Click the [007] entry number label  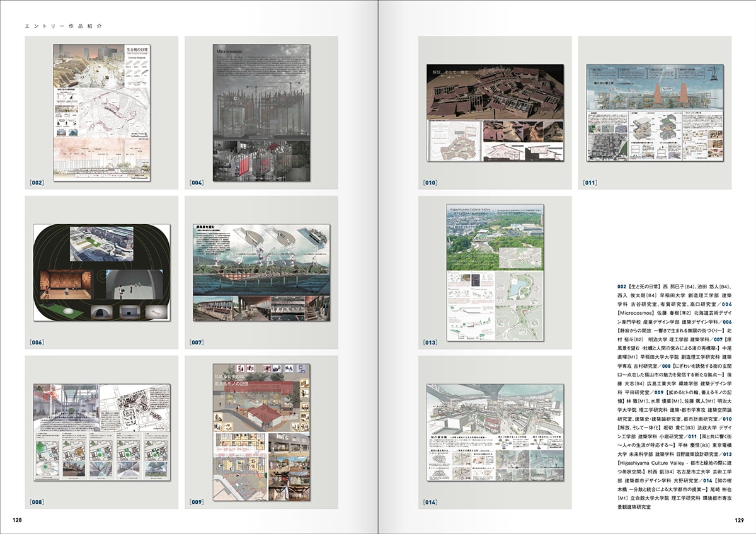196,343
